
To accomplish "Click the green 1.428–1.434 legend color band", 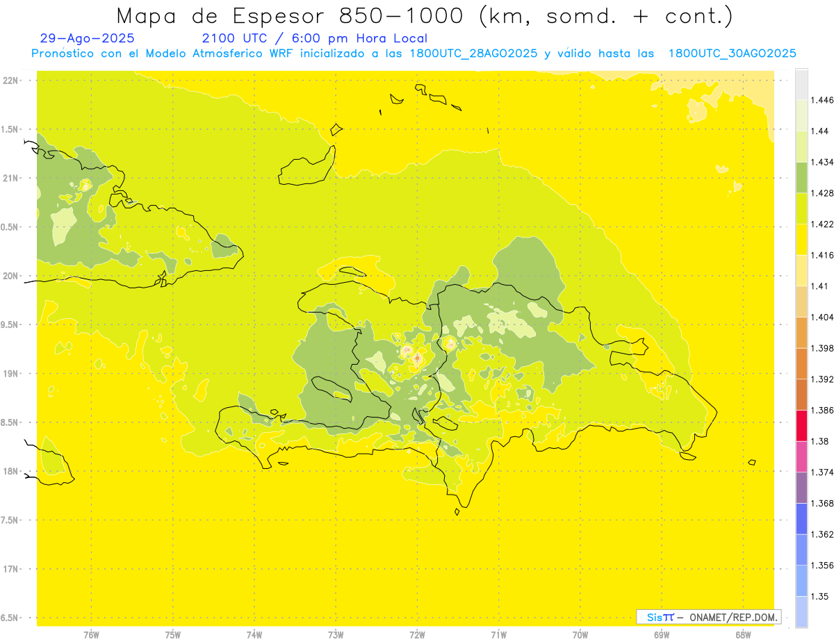I will 801,177.
